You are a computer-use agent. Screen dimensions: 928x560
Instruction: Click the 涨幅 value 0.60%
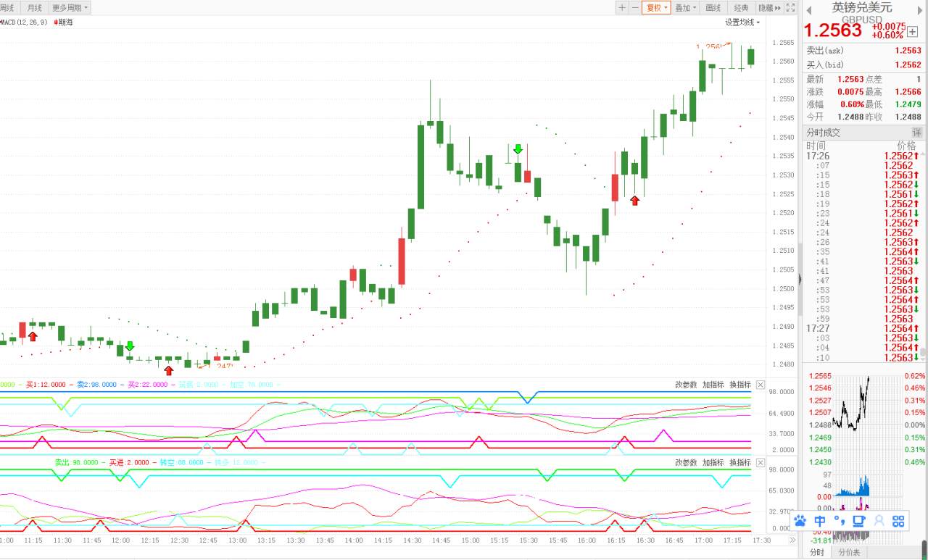852,104
